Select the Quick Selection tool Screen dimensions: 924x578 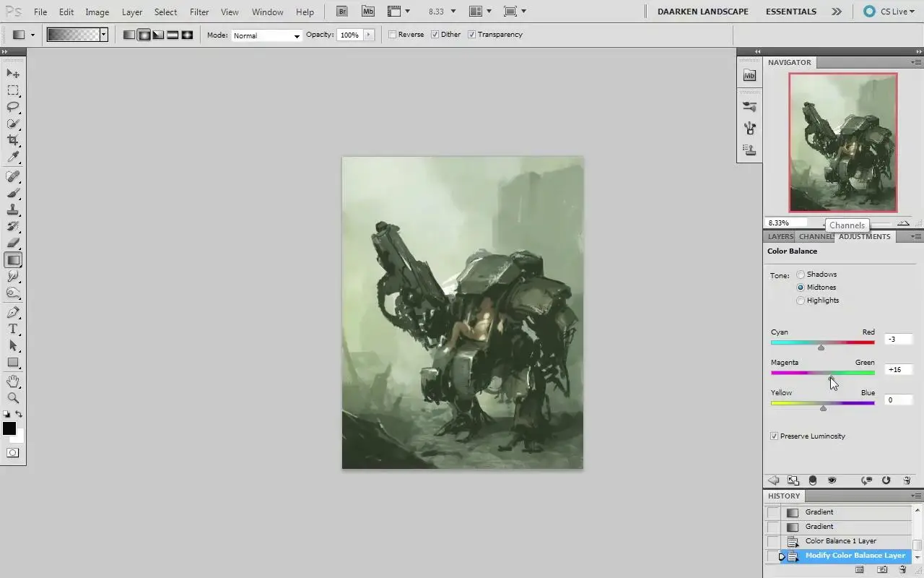click(x=13, y=124)
